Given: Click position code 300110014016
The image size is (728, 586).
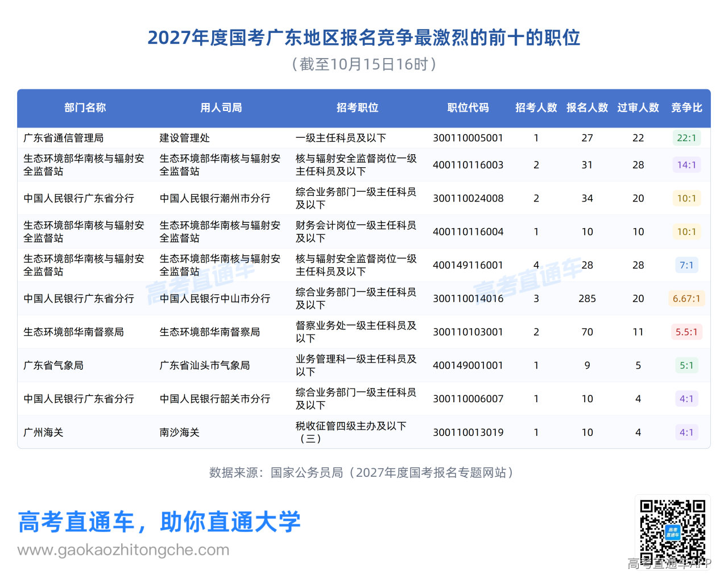Looking at the screenshot, I should coord(468,299).
